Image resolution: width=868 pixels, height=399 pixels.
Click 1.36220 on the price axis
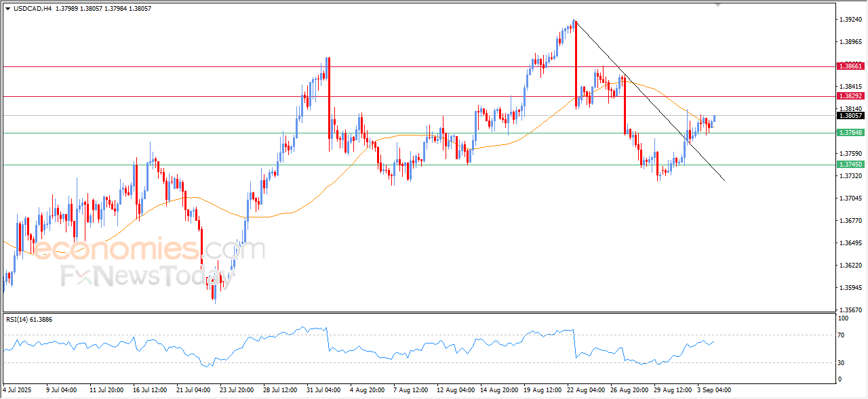850,266
